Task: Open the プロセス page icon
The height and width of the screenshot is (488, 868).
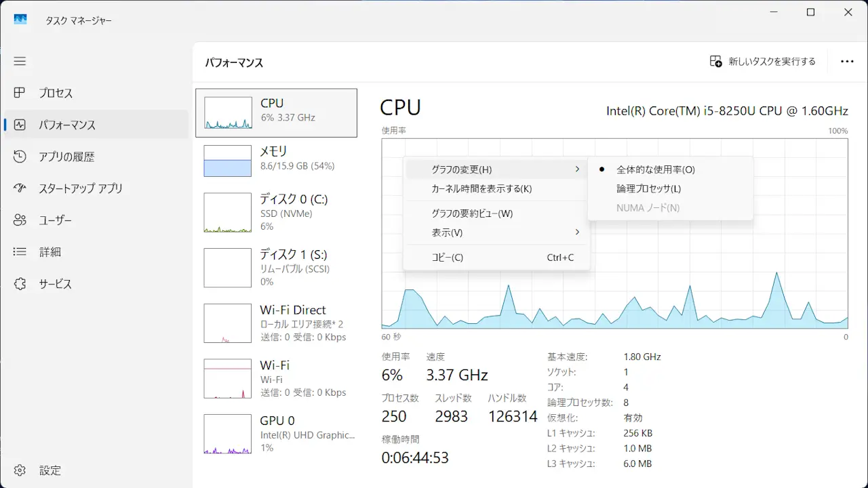Action: 20,93
